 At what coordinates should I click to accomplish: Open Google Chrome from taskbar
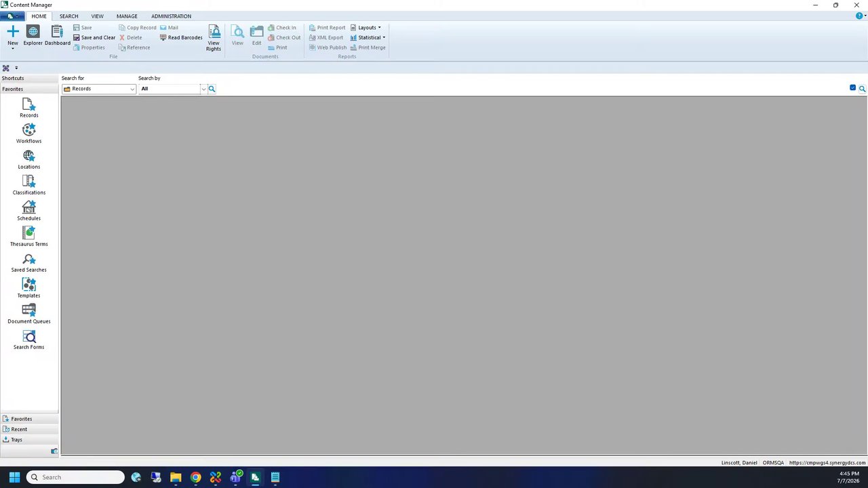click(x=195, y=477)
